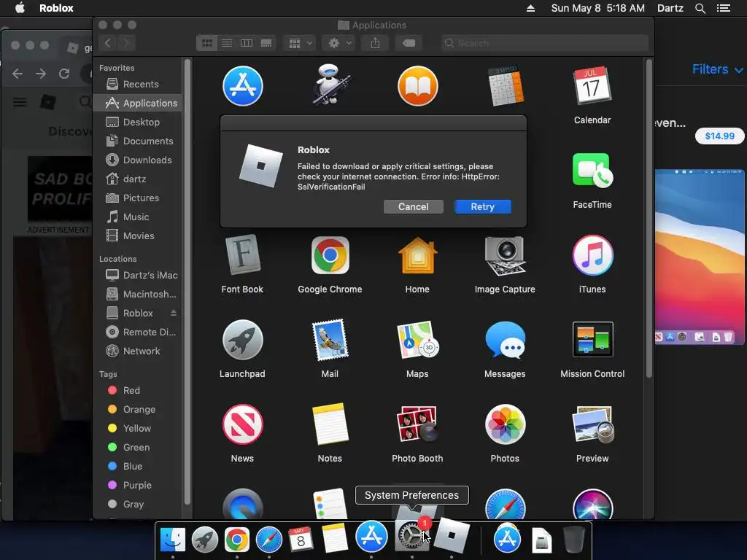Open Google Chrome in the Applications folder
The width and height of the screenshot is (747, 560).
pyautogui.click(x=330, y=255)
